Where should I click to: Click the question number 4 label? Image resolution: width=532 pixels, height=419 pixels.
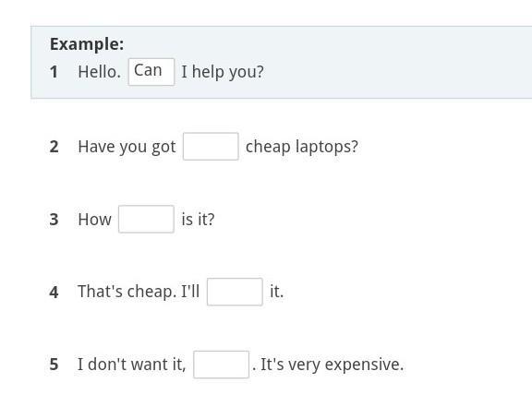(x=54, y=293)
